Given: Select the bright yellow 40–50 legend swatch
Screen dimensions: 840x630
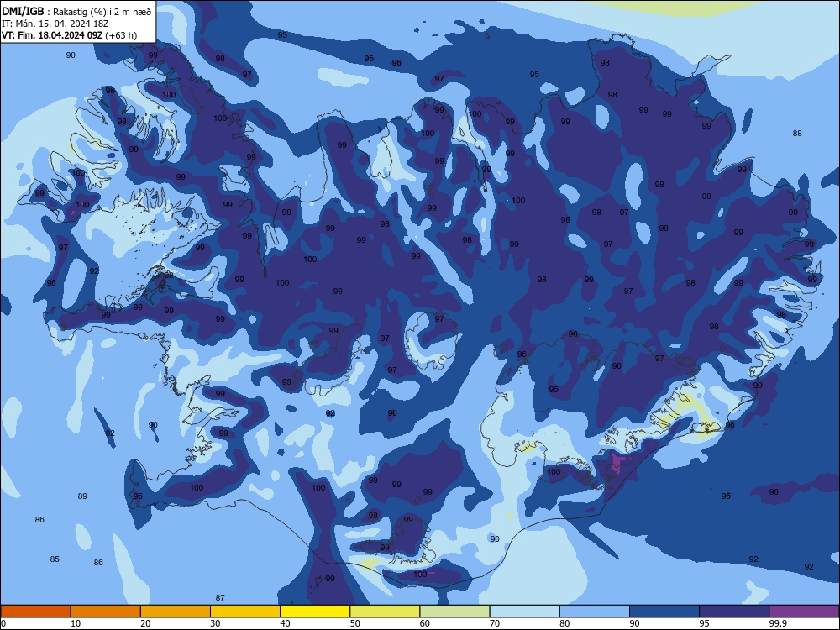Looking at the screenshot, I should pyautogui.click(x=315, y=612).
